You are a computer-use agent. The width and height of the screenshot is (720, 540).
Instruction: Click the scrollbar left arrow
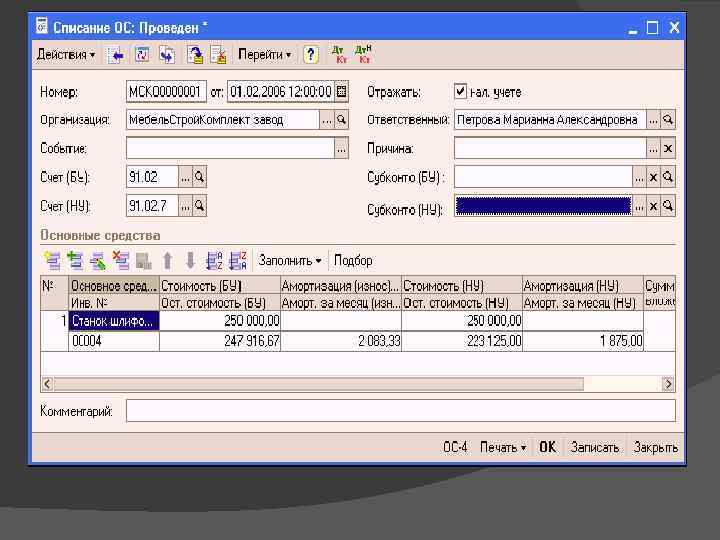47,383
